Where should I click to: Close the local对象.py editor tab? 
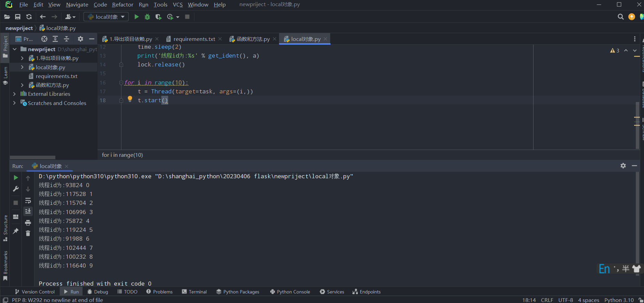(325, 39)
